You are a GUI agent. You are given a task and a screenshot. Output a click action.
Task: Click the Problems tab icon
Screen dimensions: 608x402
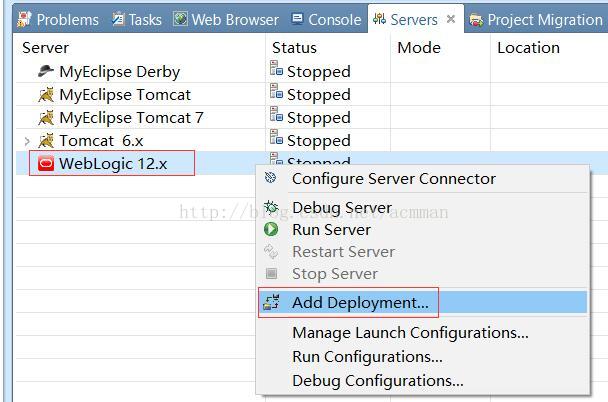[x=24, y=19]
